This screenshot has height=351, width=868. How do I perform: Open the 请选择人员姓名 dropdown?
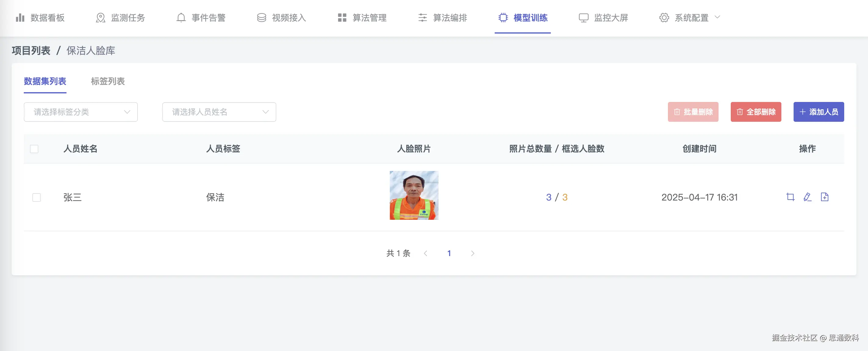219,112
